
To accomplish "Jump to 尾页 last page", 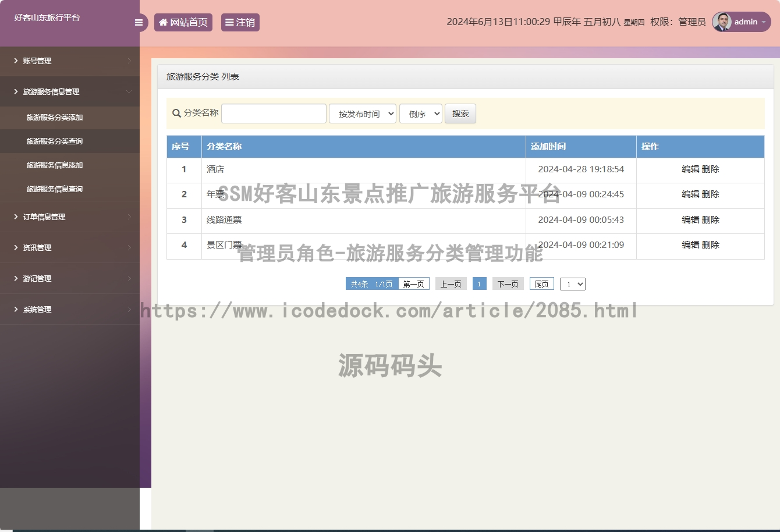I will [x=542, y=284].
